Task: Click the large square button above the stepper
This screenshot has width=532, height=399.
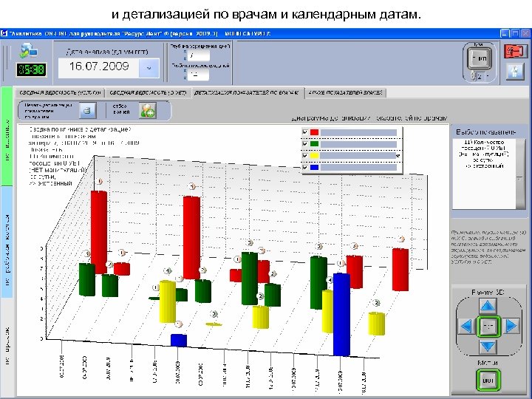Action: 479,58
